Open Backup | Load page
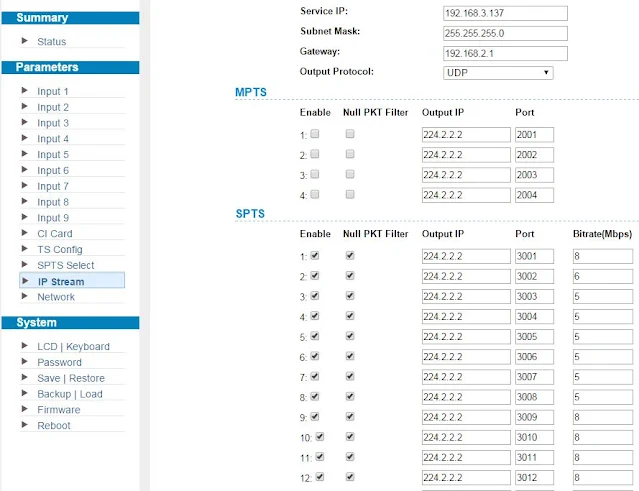 pos(70,394)
